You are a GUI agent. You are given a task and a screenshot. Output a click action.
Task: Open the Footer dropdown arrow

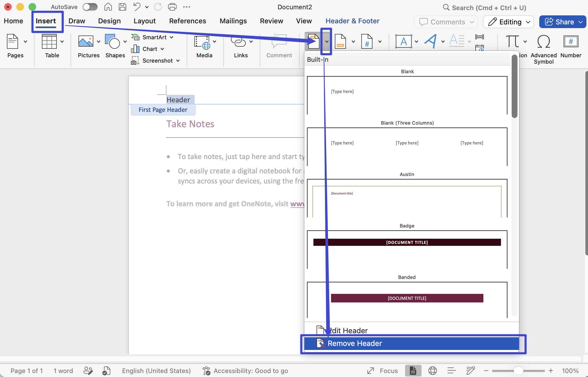(x=353, y=42)
